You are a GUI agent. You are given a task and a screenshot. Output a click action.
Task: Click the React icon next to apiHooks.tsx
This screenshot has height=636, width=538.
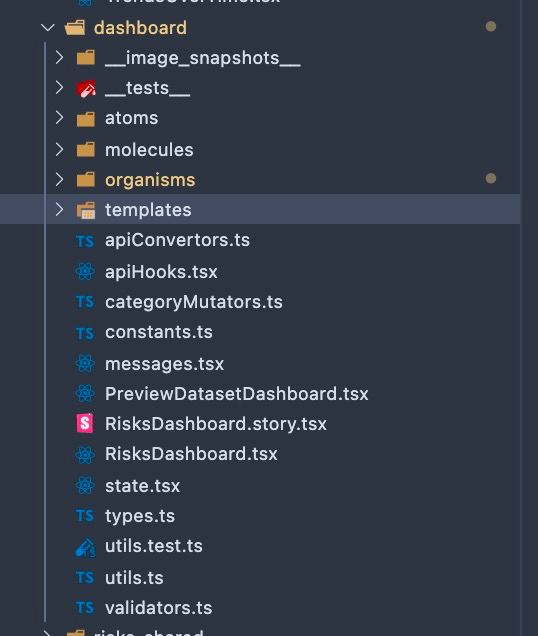click(x=85, y=271)
